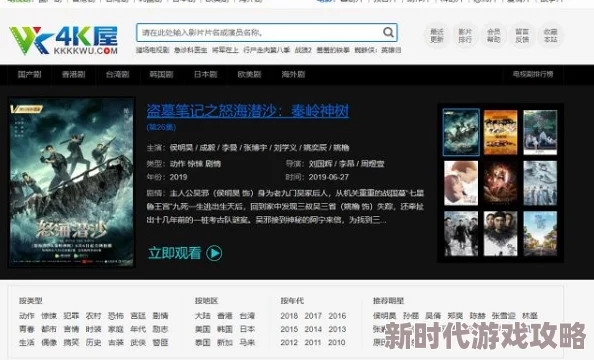Filter by genre 恐怖

(116, 316)
